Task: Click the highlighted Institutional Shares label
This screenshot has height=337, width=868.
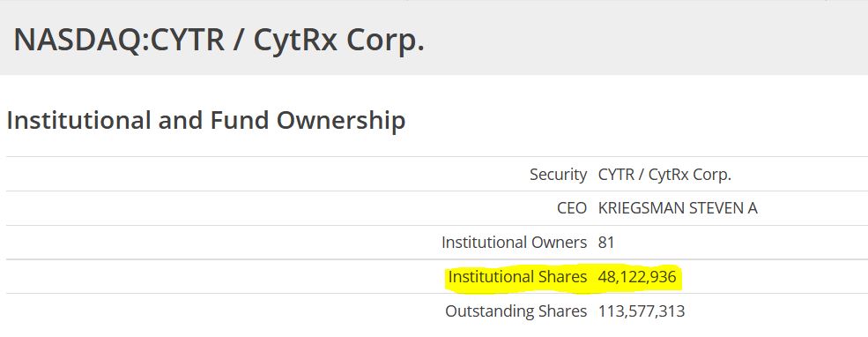Action: point(517,277)
